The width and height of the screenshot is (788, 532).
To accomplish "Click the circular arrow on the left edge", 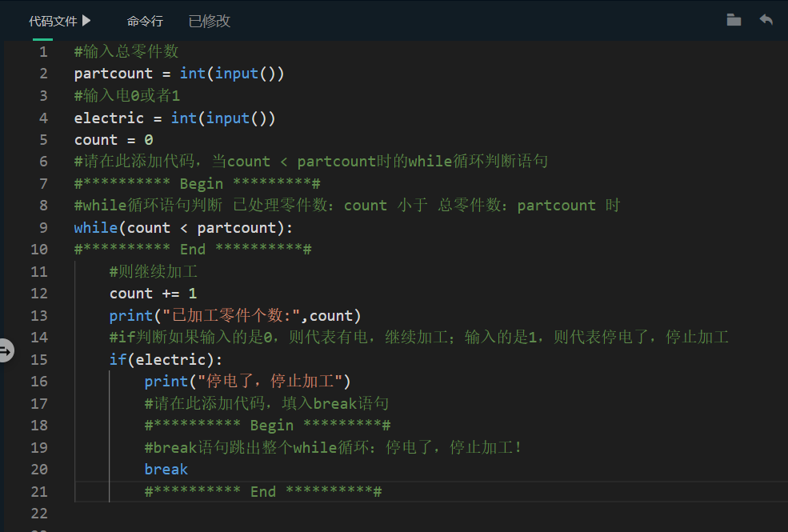I will (x=7, y=350).
